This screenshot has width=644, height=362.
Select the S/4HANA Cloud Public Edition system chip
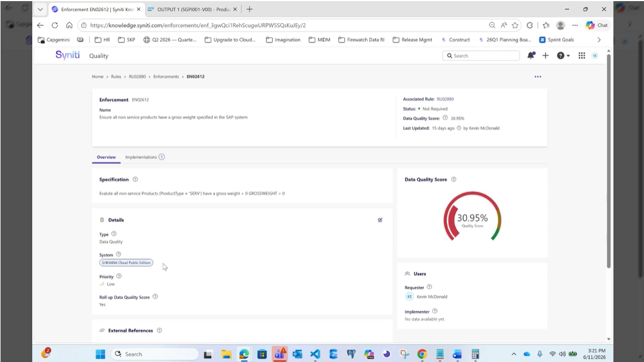[126, 263]
